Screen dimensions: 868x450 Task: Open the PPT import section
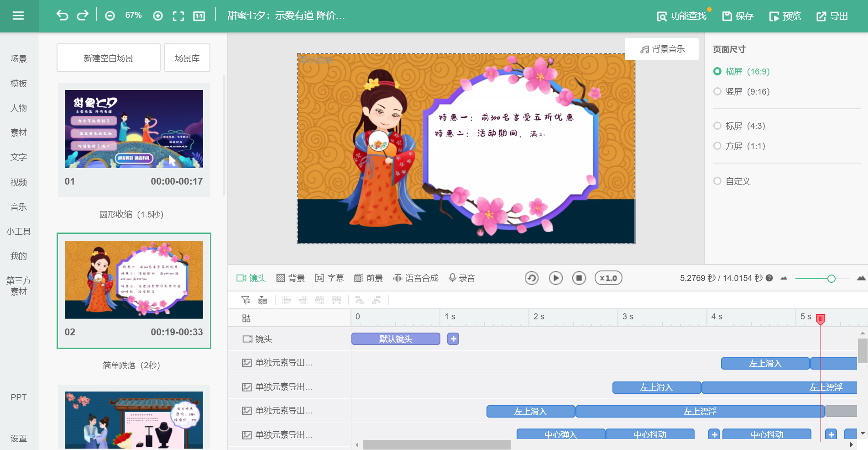pos(19,397)
